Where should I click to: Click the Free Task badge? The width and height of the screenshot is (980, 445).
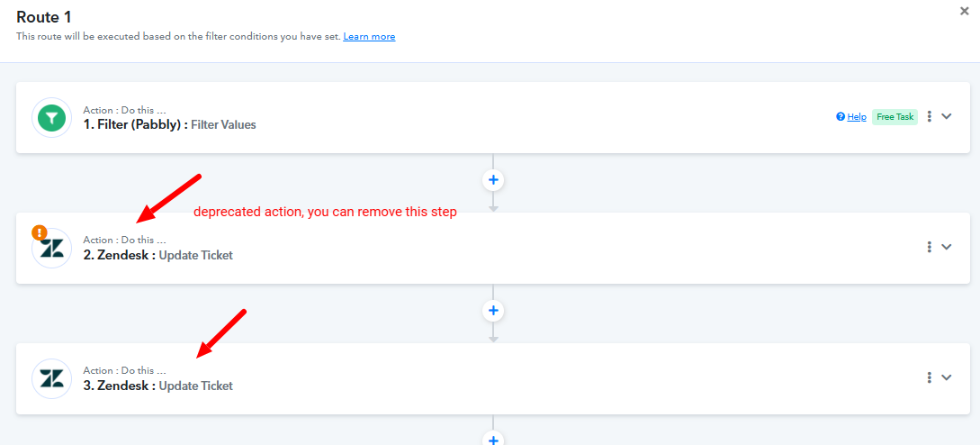click(895, 116)
